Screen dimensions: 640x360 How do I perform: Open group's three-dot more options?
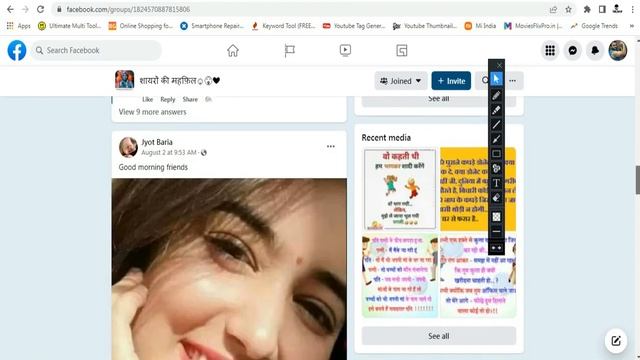513,81
